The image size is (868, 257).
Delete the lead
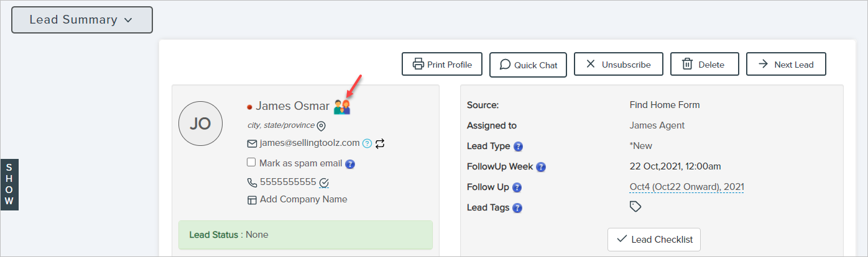point(704,65)
